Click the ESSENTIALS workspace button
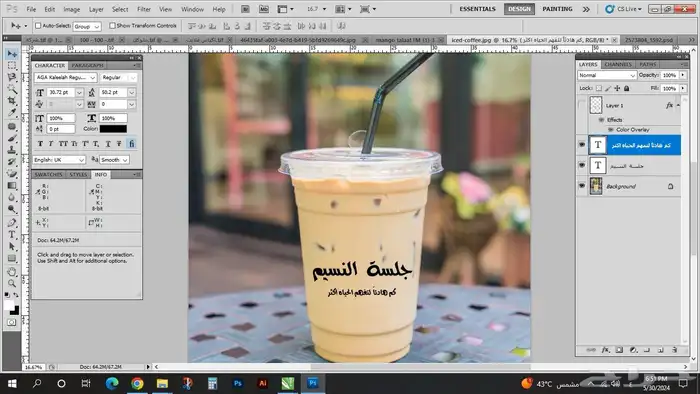 point(477,9)
